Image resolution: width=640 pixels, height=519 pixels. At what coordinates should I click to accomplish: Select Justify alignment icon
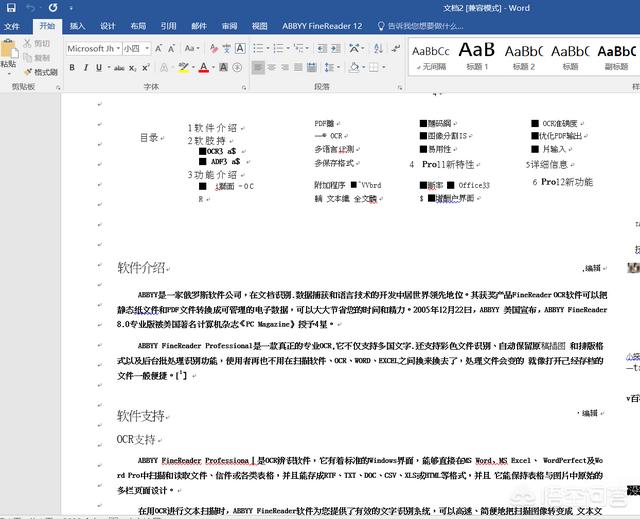(298, 68)
